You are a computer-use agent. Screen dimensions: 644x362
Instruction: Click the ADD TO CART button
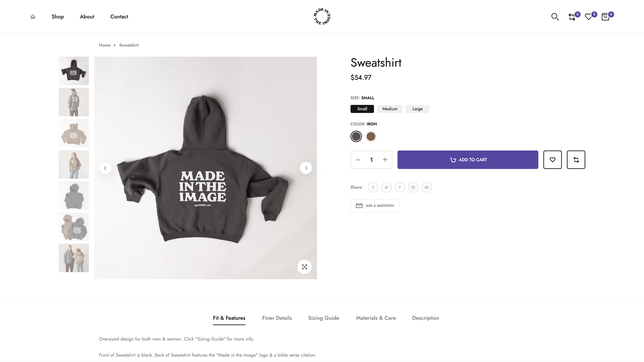pyautogui.click(x=468, y=160)
